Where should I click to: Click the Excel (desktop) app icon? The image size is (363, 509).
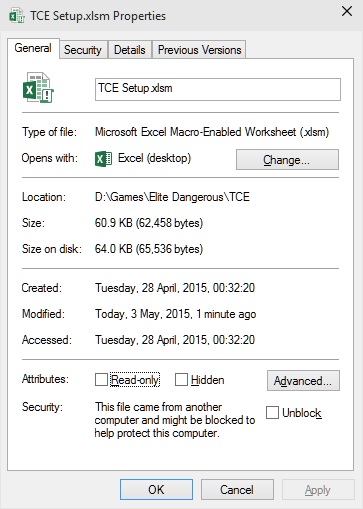tap(103, 159)
